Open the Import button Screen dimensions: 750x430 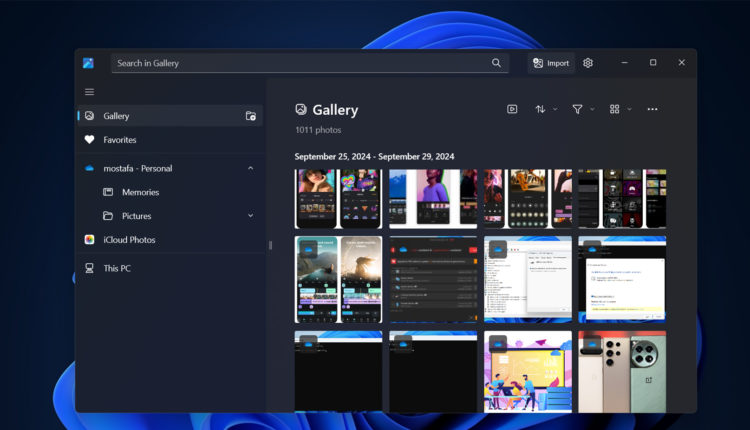[551, 63]
